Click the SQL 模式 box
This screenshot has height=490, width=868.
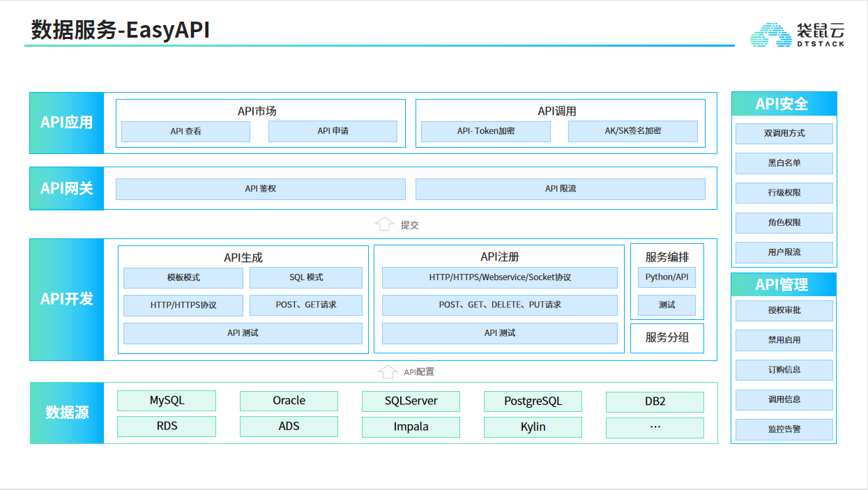click(306, 277)
